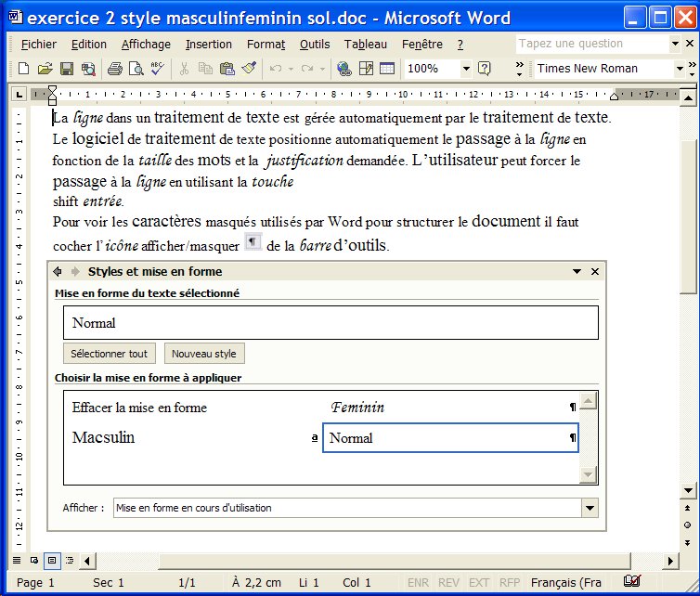This screenshot has width=700, height=596.
Task: Open the Fichier menu
Action: [x=38, y=45]
